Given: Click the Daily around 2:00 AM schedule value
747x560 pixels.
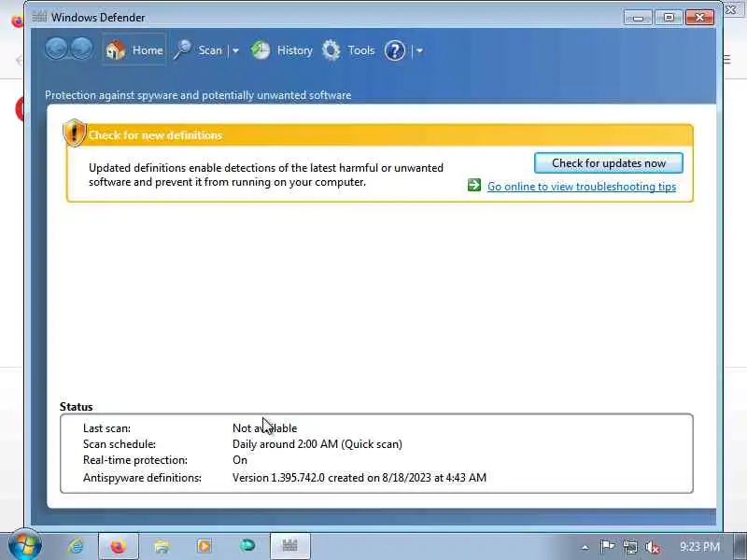Looking at the screenshot, I should click(317, 444).
